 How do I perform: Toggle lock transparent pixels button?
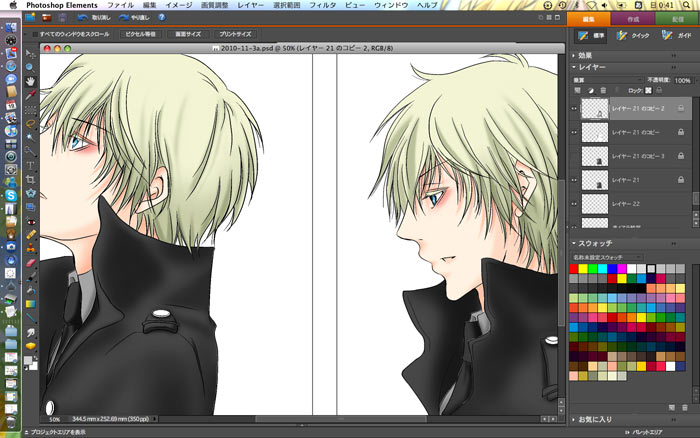[648, 91]
